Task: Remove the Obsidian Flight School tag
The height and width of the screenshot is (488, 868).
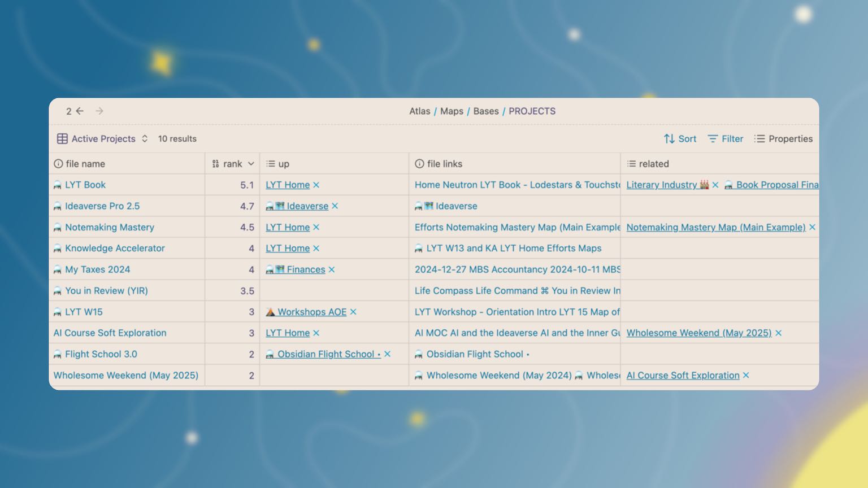Action: pyautogui.click(x=388, y=354)
